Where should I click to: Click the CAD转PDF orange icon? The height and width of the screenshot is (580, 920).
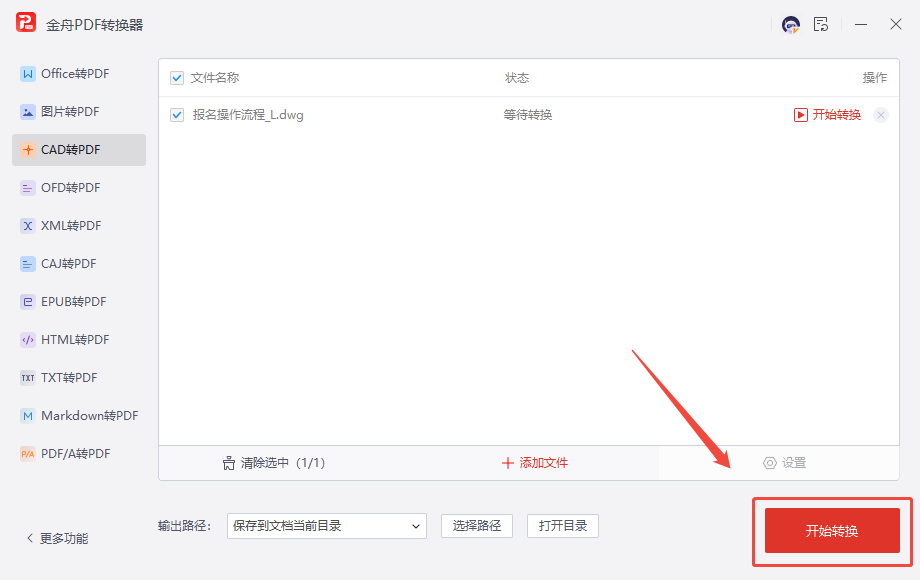pos(28,150)
